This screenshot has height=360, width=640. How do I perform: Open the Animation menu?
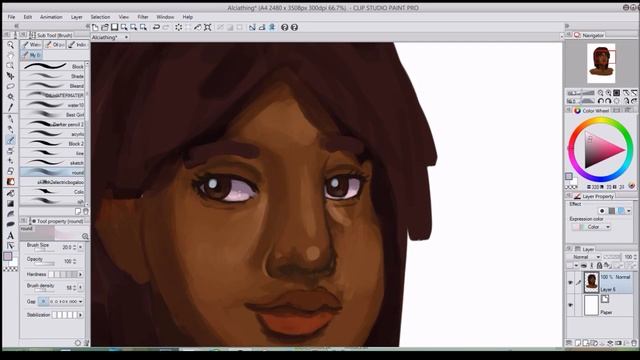[51, 17]
